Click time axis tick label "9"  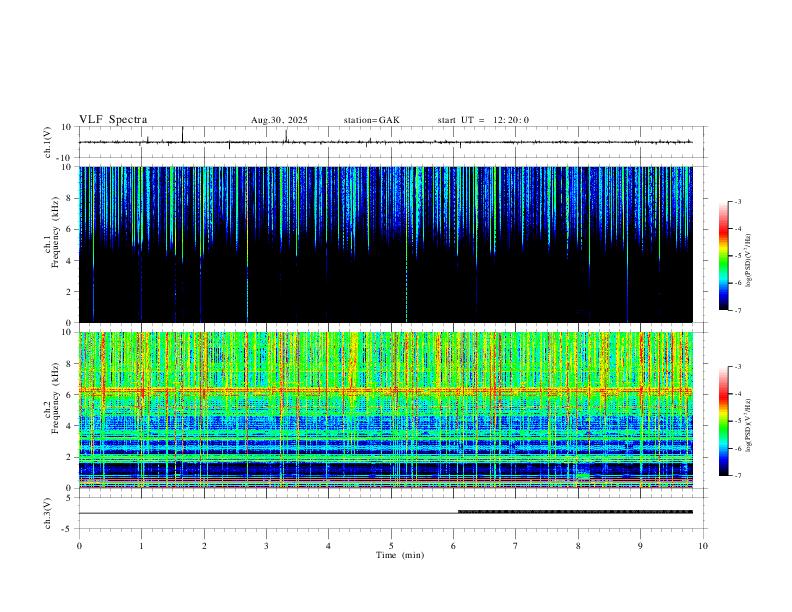(640, 546)
